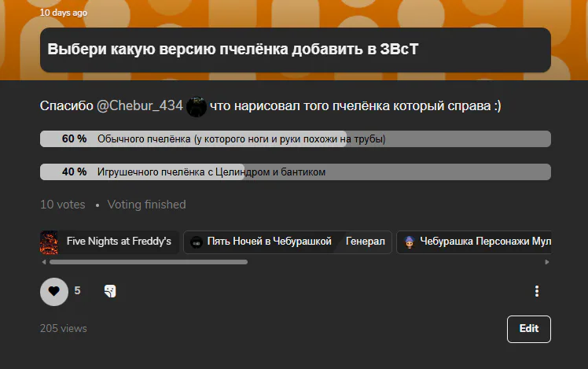This screenshot has width=588, height=369.
Task: Click the left arrow of the tag scrollbar
Action: (44, 262)
